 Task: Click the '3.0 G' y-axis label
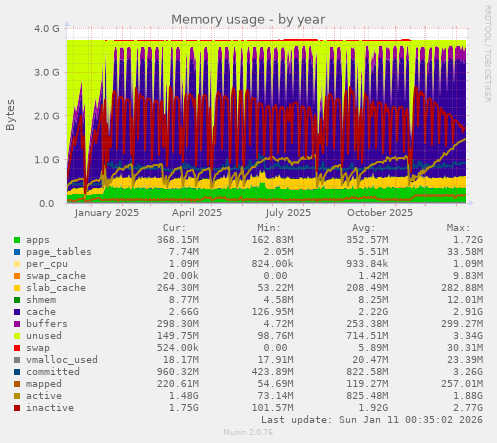(47, 72)
